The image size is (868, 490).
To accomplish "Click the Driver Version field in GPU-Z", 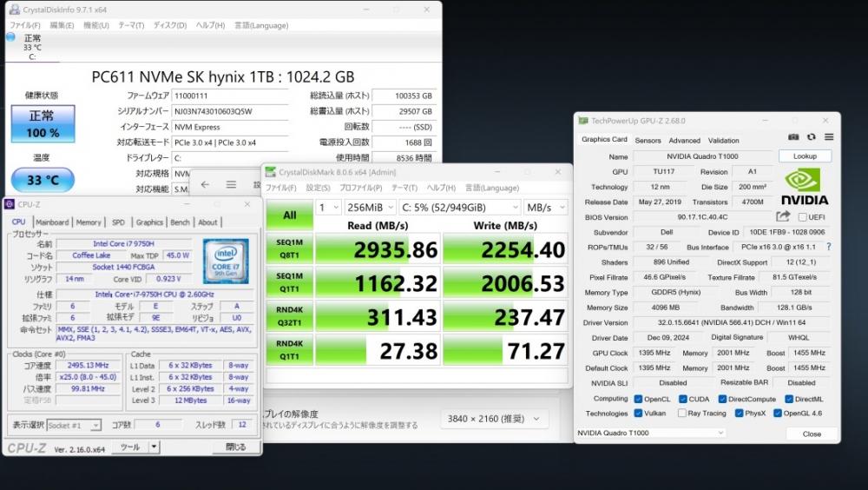I will tap(732, 322).
